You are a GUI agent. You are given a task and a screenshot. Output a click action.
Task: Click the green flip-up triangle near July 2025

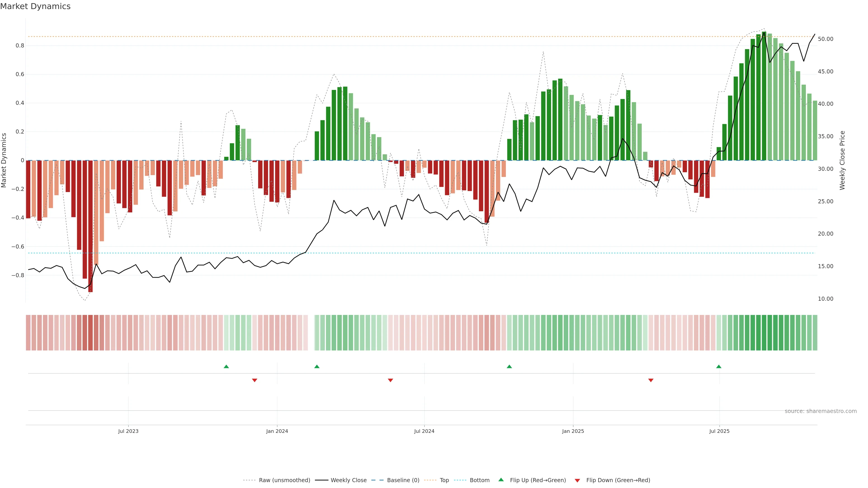[x=719, y=366]
